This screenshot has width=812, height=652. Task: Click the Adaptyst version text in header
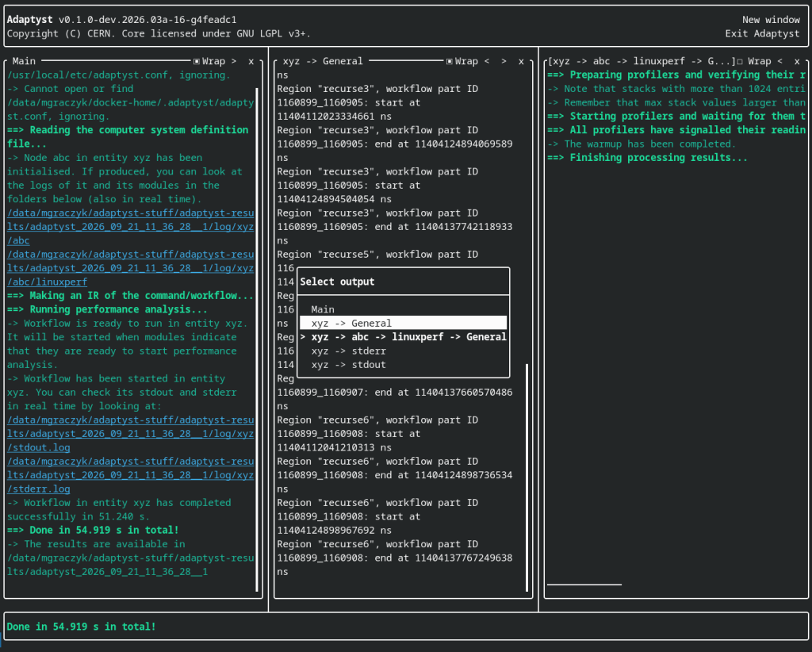click(121, 20)
